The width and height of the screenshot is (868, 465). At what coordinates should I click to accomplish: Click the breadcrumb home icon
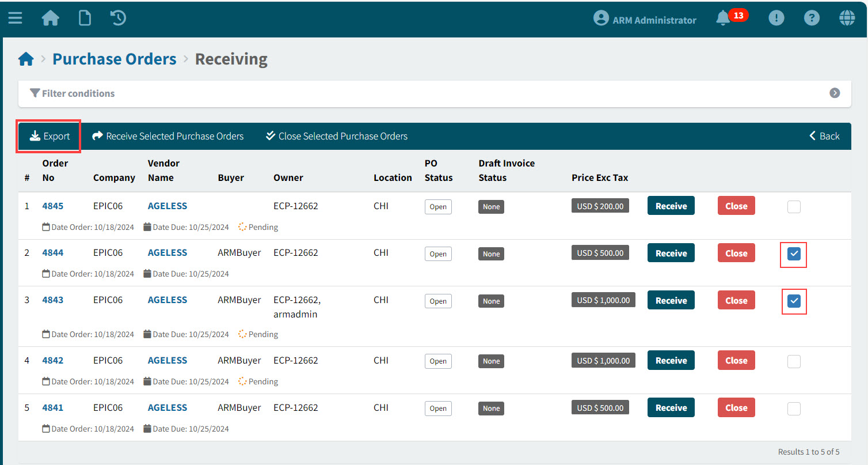(x=26, y=59)
